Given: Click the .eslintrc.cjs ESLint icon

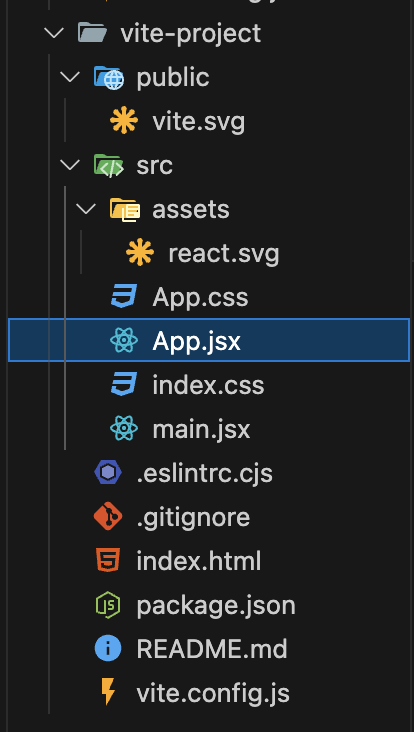Looking at the screenshot, I should 108,472.
